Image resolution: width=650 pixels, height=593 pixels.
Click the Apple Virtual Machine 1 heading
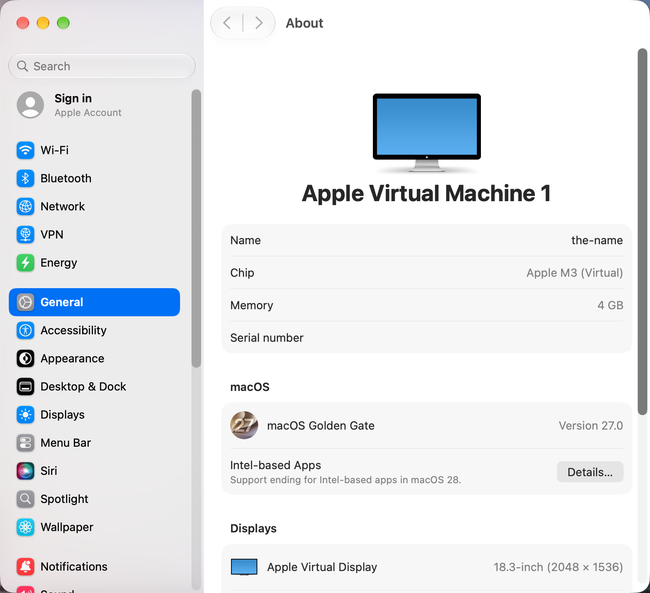[x=427, y=194]
